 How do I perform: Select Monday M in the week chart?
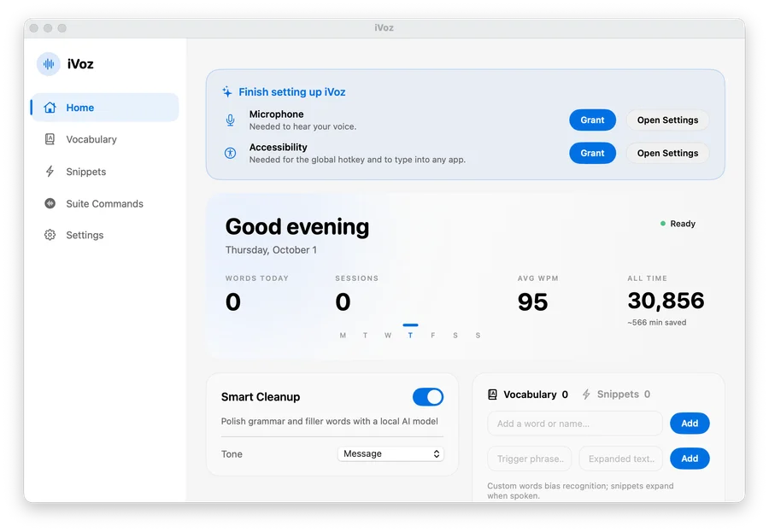[x=343, y=336]
